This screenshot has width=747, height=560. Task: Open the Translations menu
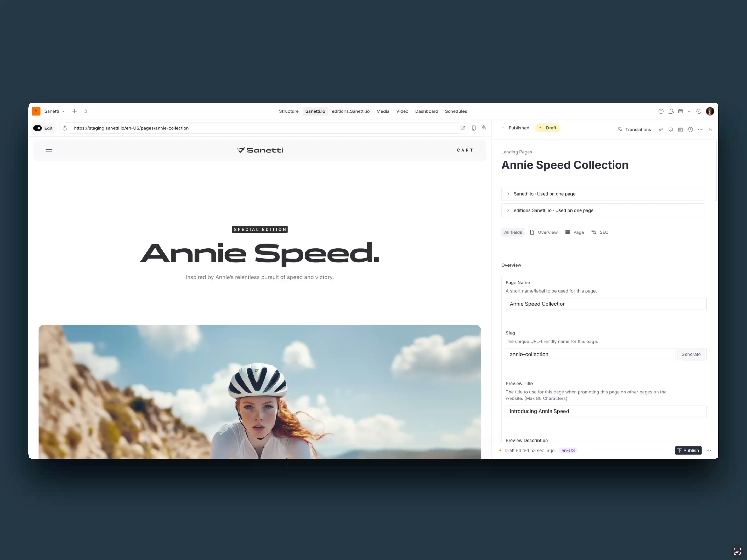(634, 130)
